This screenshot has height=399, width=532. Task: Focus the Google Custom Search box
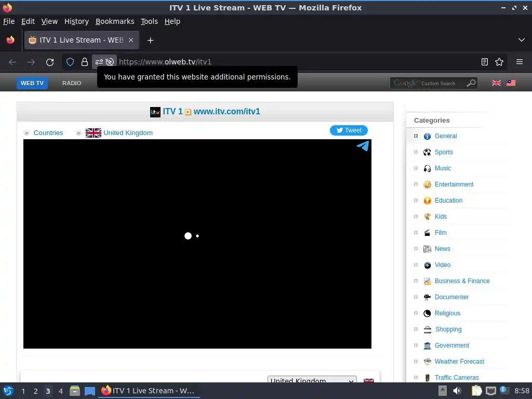coord(428,83)
